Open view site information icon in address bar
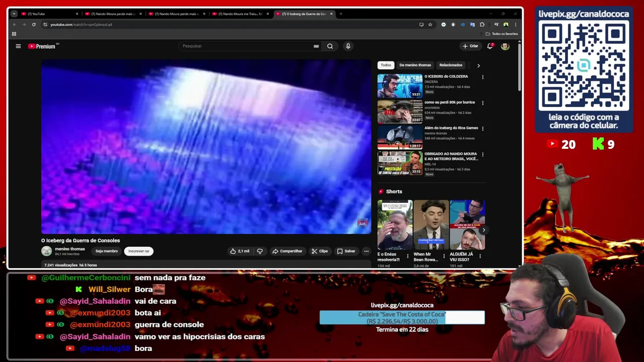The height and width of the screenshot is (362, 644). click(x=45, y=24)
